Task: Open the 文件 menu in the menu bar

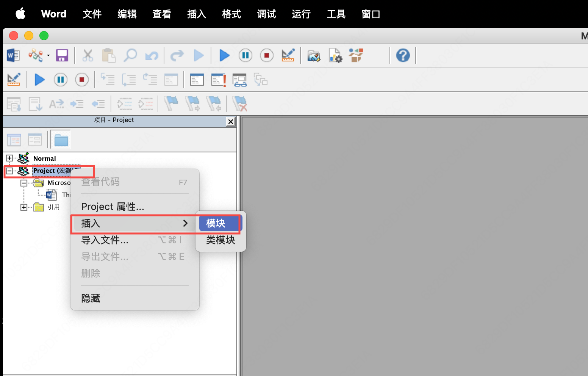Action: coord(92,14)
